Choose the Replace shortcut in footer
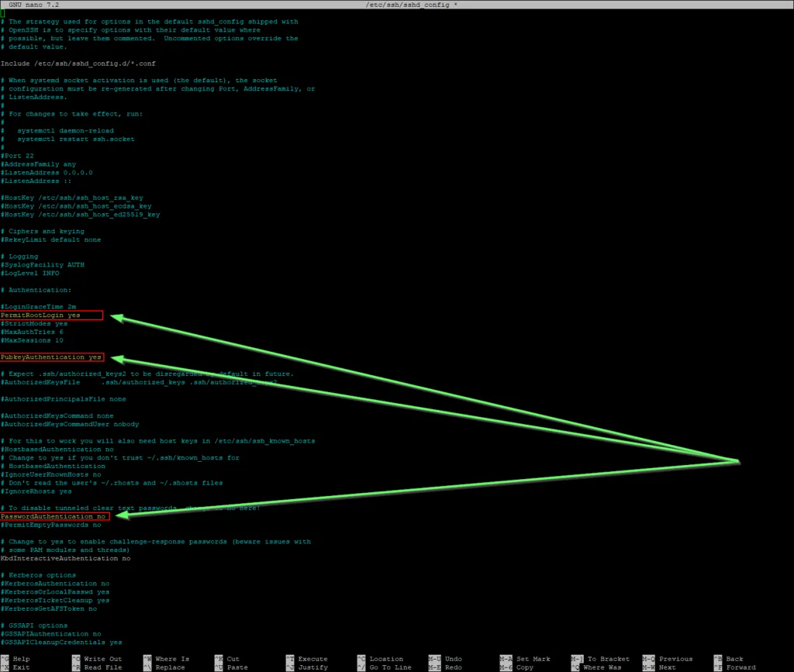794x672 pixels. pyautogui.click(x=169, y=667)
